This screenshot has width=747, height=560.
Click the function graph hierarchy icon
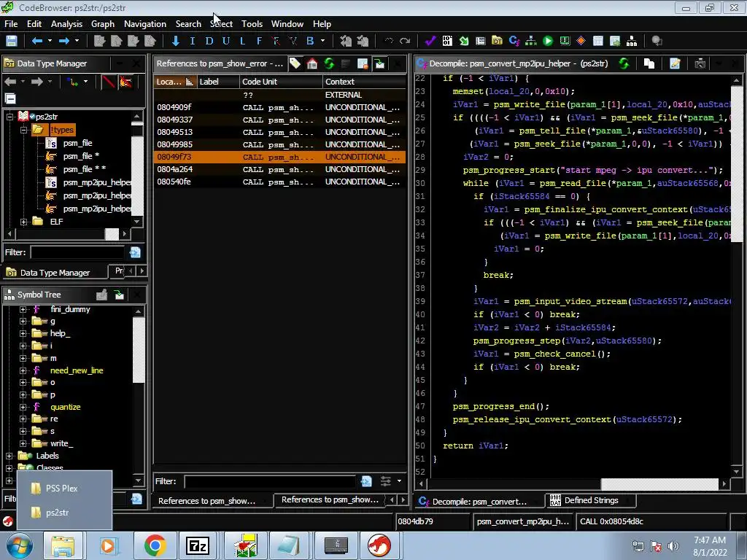pyautogui.click(x=531, y=41)
